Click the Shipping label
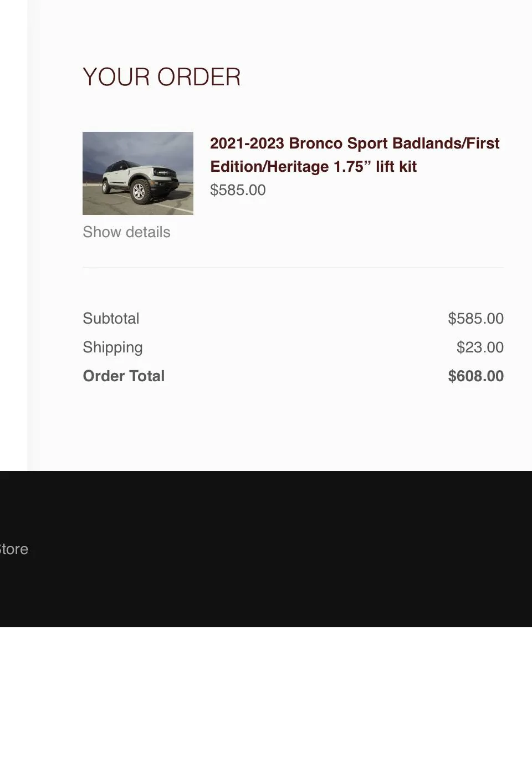 point(112,347)
